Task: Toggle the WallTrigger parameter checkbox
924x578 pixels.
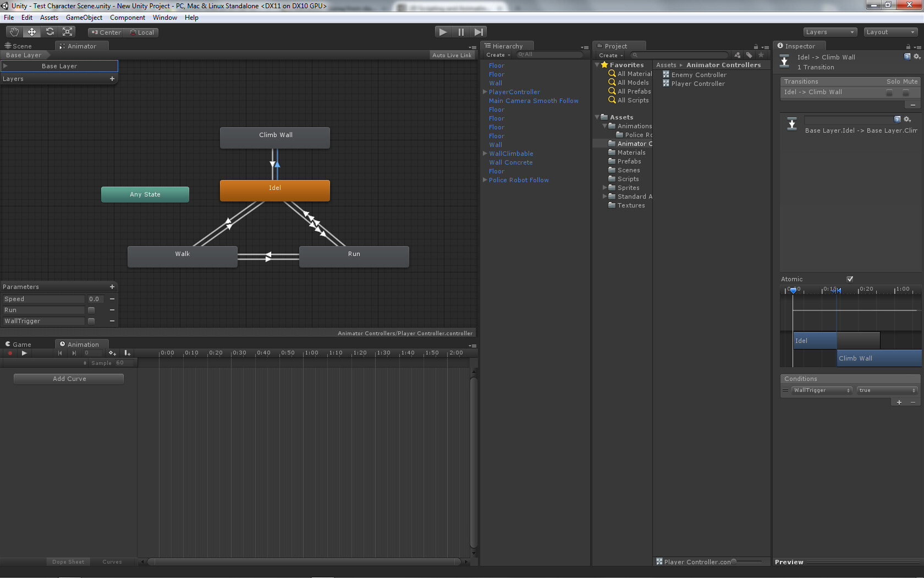Action: (x=91, y=321)
